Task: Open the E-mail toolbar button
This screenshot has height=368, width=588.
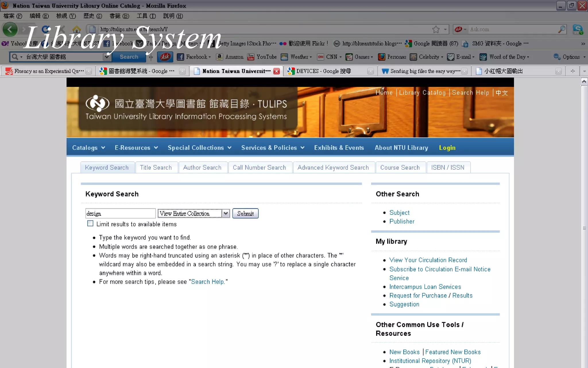Action: point(461,57)
